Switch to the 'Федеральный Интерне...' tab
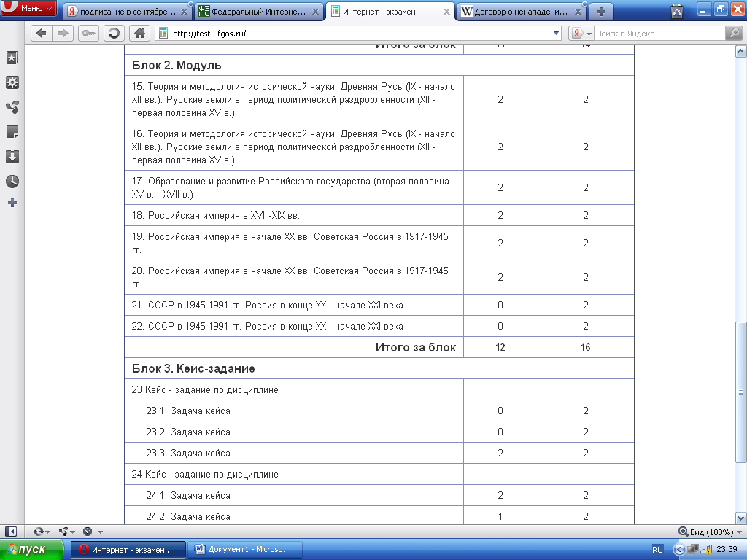Image resolution: width=747 pixels, height=560 pixels. pyautogui.click(x=259, y=12)
